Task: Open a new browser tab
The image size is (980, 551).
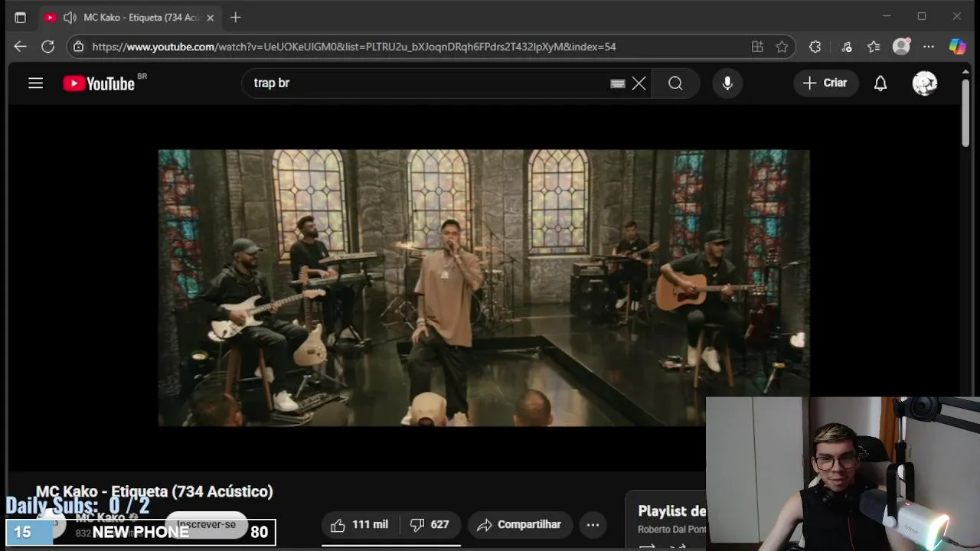Action: [x=236, y=17]
